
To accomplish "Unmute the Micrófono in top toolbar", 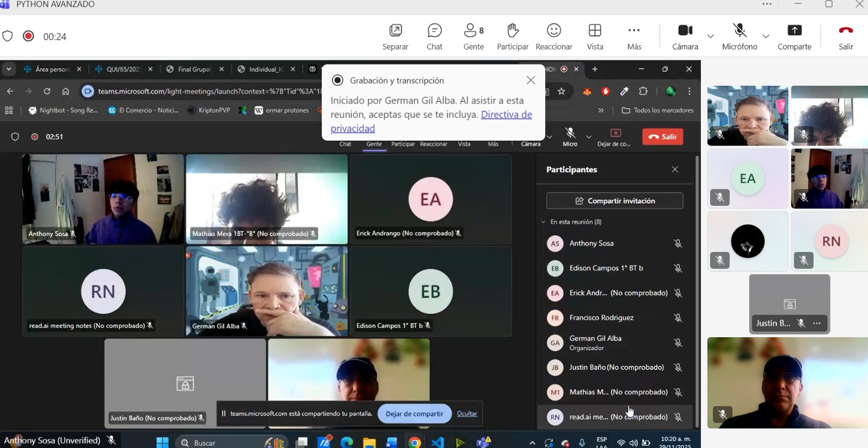I will click(739, 37).
